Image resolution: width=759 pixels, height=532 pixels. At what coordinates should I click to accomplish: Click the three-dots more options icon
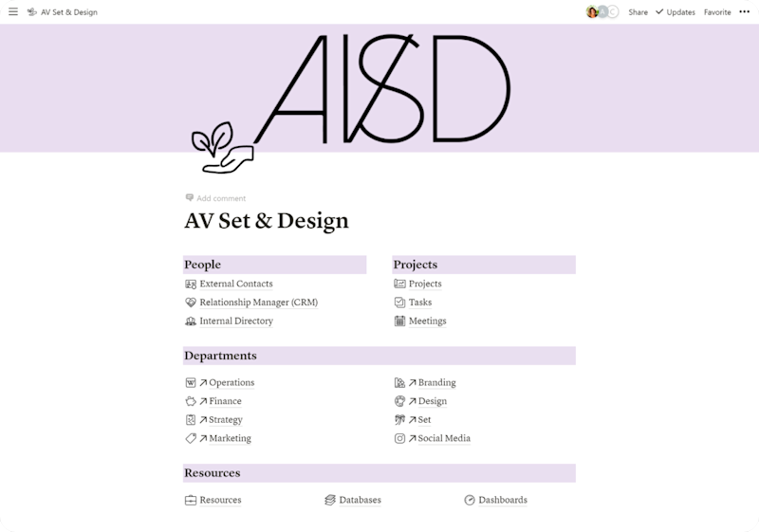(745, 11)
